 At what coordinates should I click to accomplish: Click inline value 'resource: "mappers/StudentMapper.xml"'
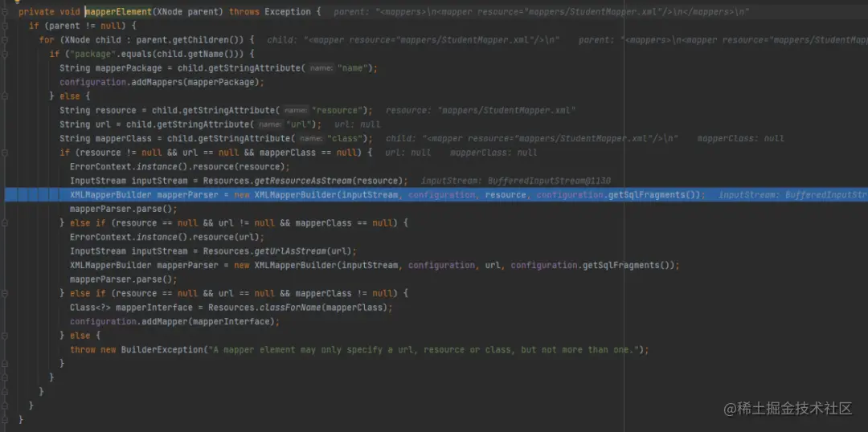tap(481, 110)
